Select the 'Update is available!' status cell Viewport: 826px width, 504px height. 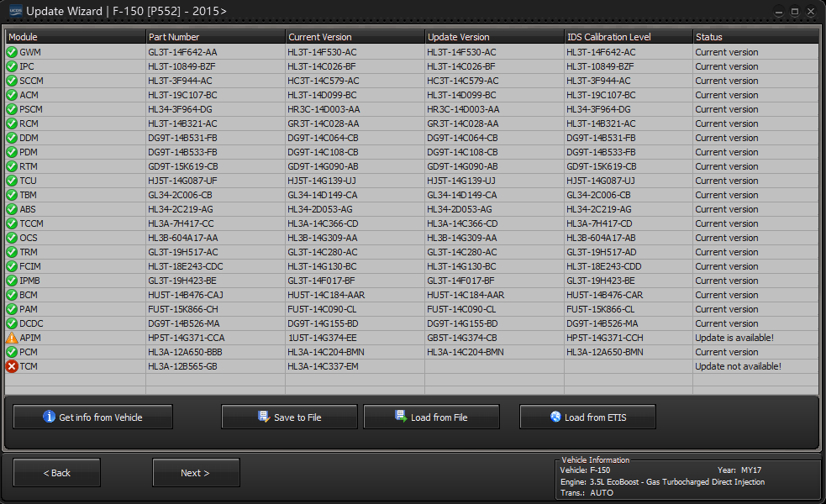734,338
